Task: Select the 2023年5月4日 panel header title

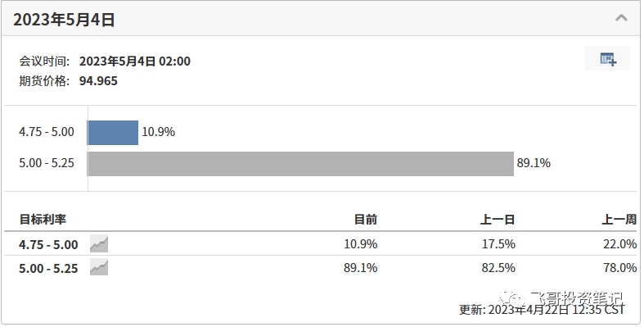Action: click(x=64, y=20)
